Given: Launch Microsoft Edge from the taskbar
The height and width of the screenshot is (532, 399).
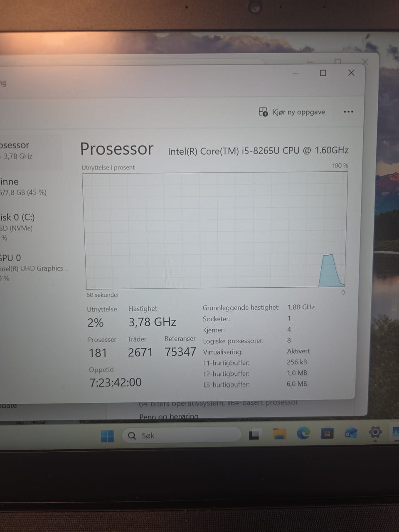Looking at the screenshot, I should pyautogui.click(x=303, y=433).
